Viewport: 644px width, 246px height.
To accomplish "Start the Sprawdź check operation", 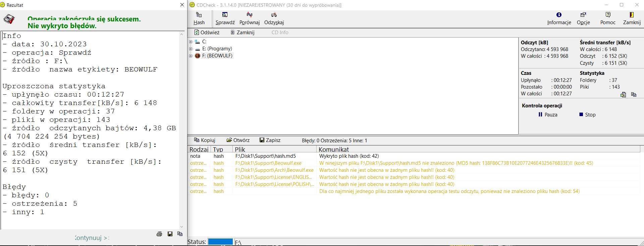I will (x=225, y=18).
